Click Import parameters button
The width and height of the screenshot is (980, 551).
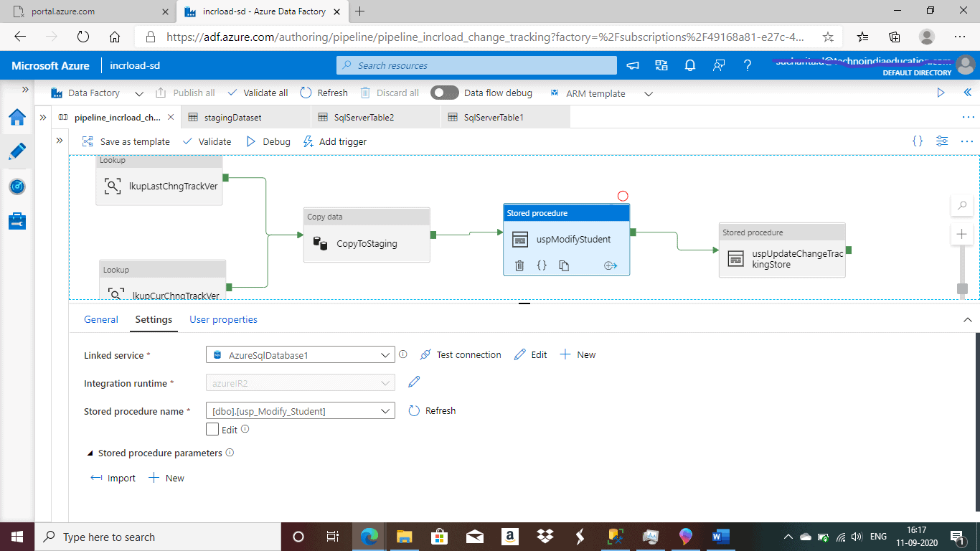tap(113, 478)
